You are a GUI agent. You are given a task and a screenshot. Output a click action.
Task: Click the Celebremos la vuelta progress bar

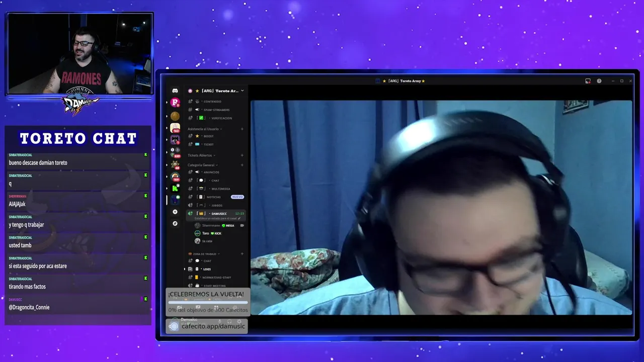(x=208, y=302)
